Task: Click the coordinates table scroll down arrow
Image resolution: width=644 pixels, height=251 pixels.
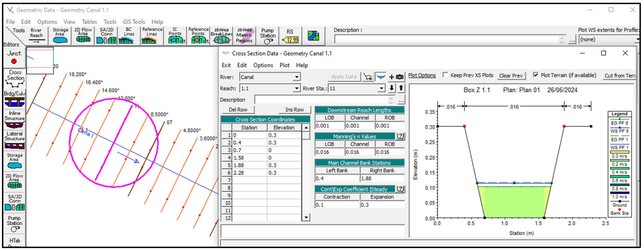Action: [x=306, y=217]
